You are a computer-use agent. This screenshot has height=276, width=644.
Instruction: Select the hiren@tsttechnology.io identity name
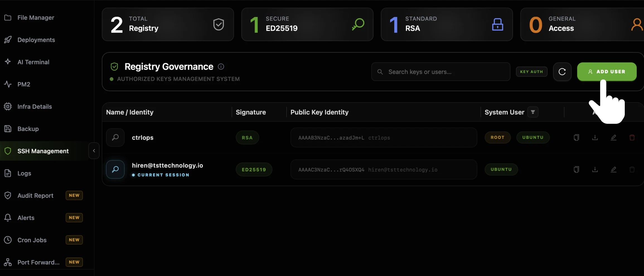pyautogui.click(x=167, y=165)
